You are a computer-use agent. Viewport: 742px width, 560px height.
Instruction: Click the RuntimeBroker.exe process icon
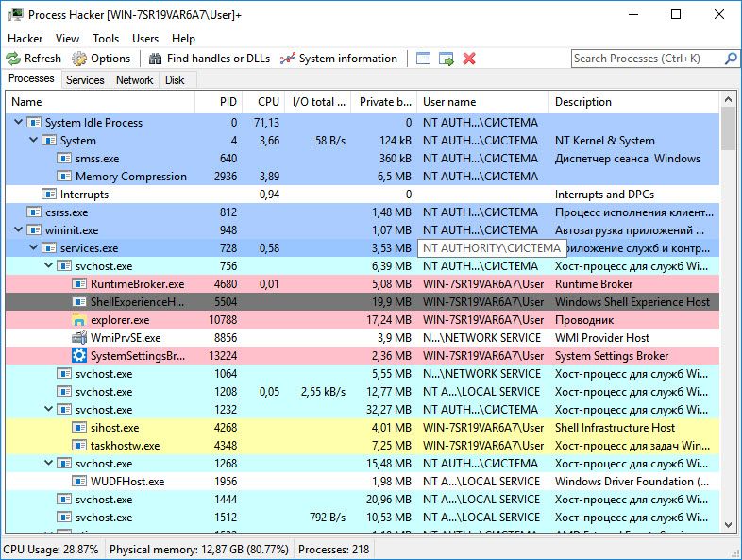79,284
